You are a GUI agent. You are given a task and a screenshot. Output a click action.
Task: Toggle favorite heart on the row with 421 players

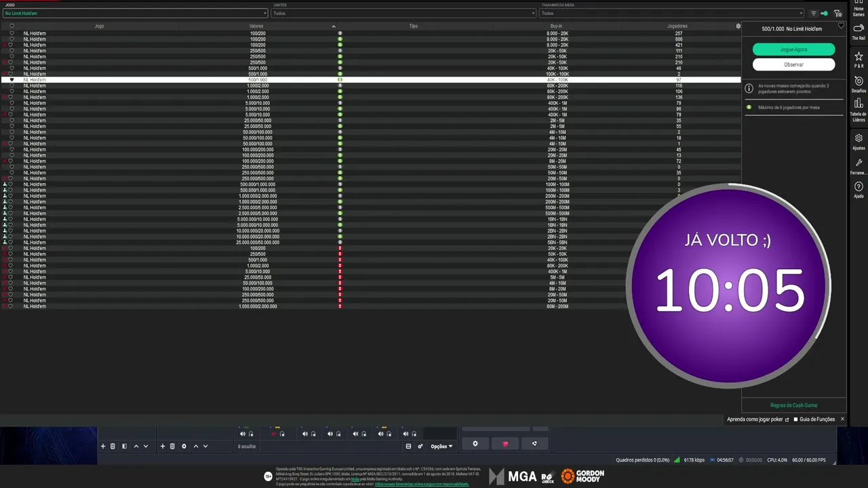[11, 45]
